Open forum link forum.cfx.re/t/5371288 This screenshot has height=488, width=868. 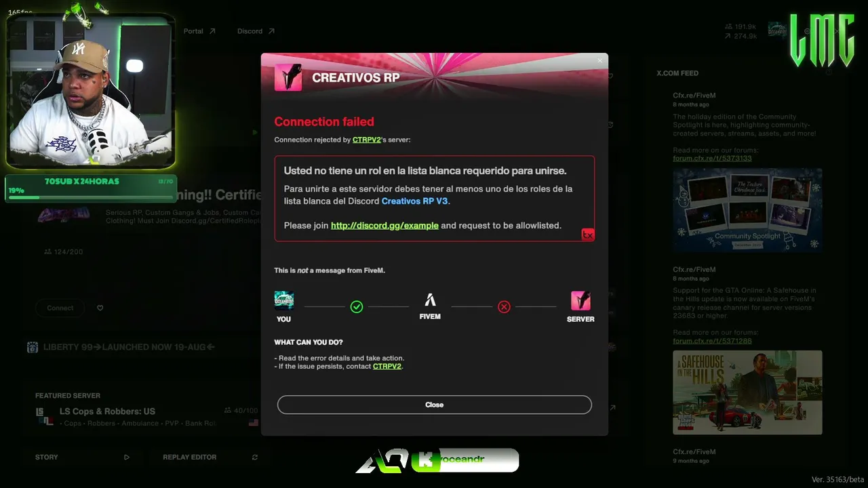[712, 341]
